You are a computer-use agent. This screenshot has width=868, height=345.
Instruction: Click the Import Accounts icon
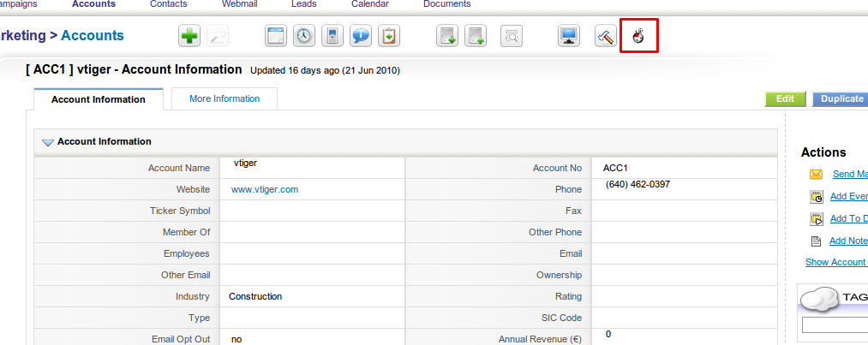tap(447, 37)
